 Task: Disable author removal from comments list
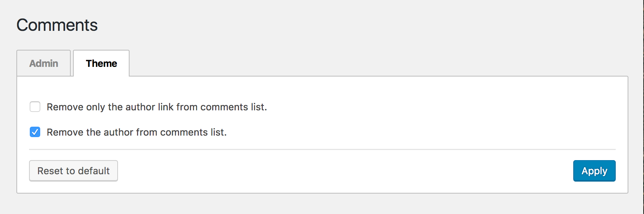35,132
